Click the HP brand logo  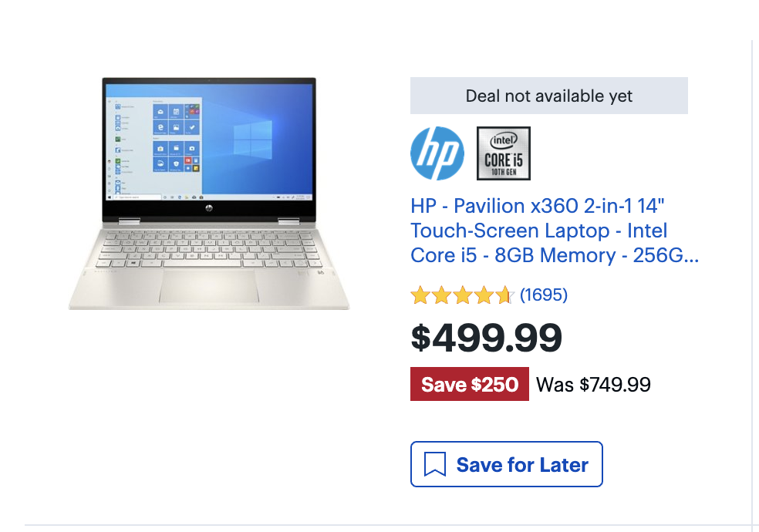[x=437, y=153]
